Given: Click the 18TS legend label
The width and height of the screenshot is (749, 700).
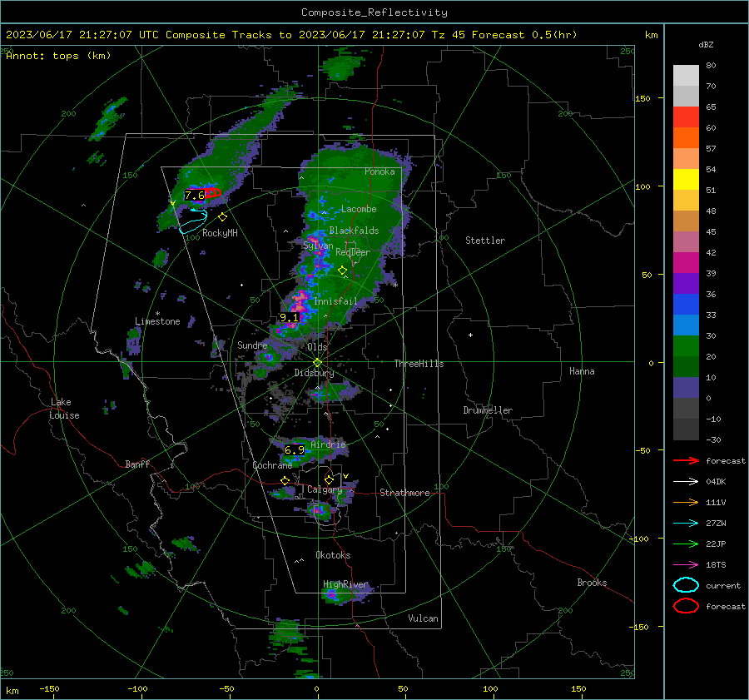Looking at the screenshot, I should coord(716,565).
